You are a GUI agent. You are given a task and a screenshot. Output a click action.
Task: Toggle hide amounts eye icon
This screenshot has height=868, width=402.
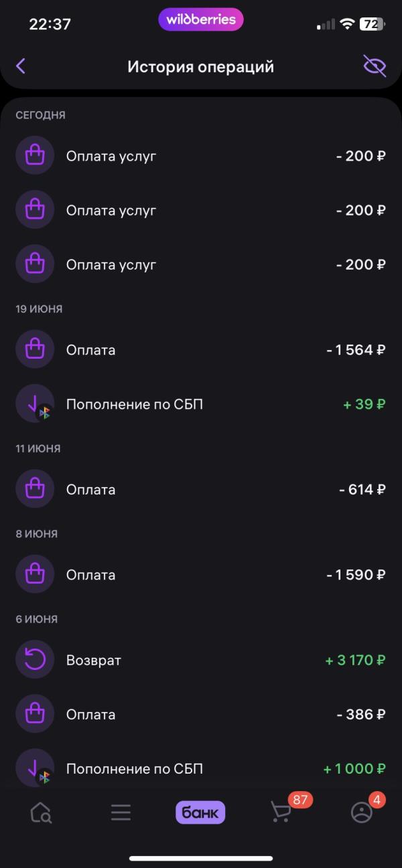375,66
